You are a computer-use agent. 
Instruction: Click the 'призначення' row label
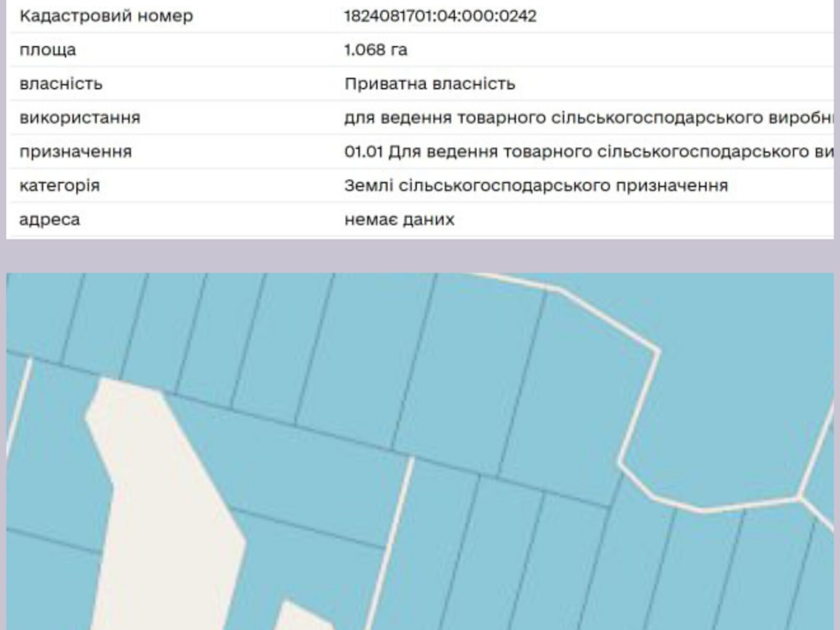(76, 152)
